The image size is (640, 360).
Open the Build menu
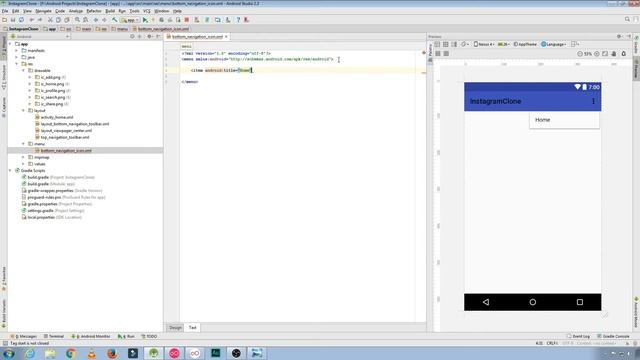[x=110, y=11]
